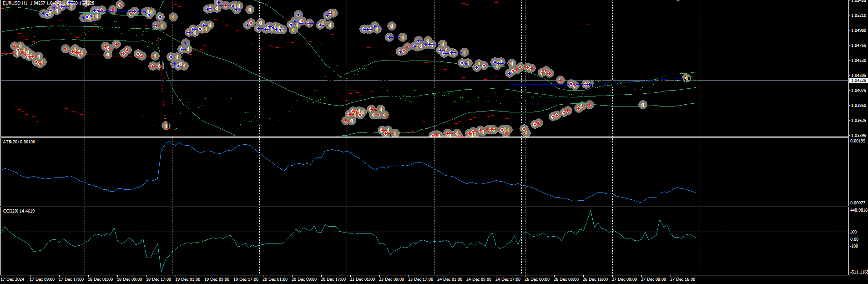The width and height of the screenshot is (868, 284).
Task: Click the 26 Dec 00:00 time label
Action: click(x=537, y=279)
